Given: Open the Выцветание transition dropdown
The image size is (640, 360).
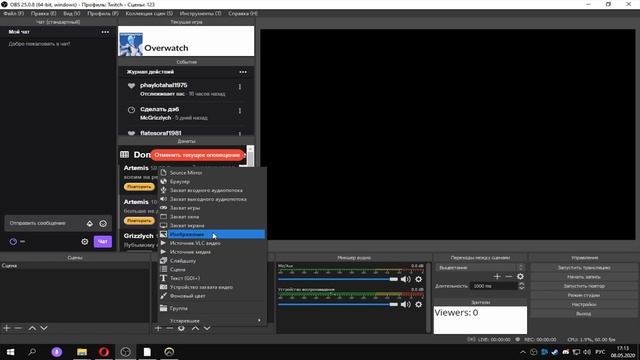Looking at the screenshot, I should [x=480, y=268].
